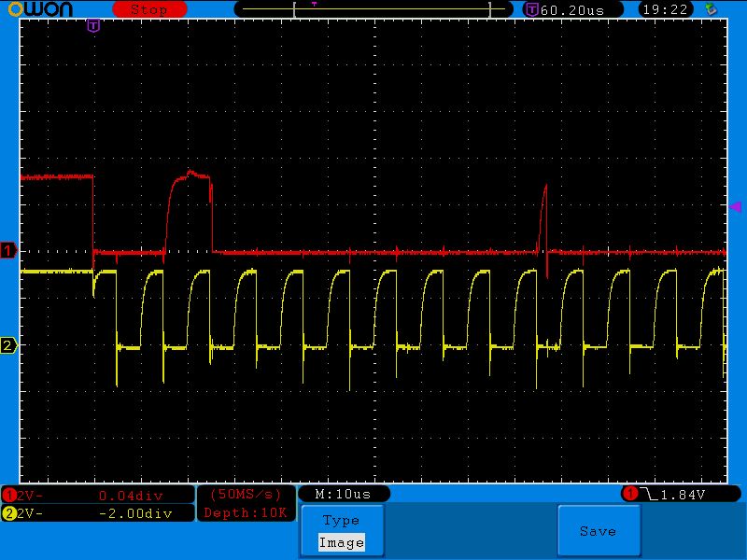Image resolution: width=747 pixels, height=560 pixels.
Task: Select the Image option under Type
Action: click(x=341, y=542)
